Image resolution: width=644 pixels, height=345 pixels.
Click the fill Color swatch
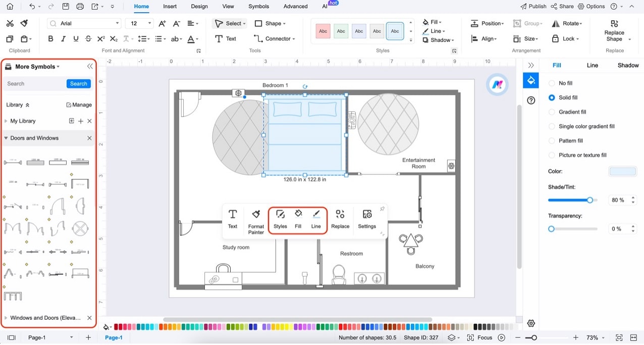(x=623, y=172)
